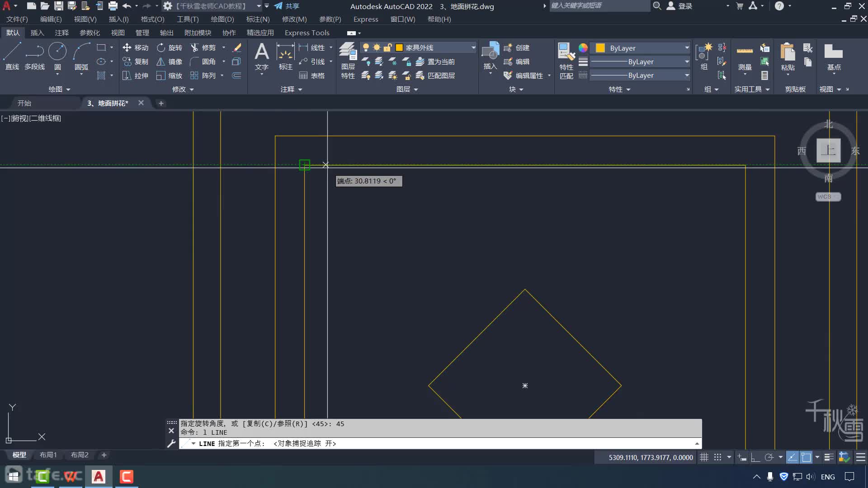The height and width of the screenshot is (488, 868).
Task: Toggle dynamic input in status bar
Action: (742, 457)
